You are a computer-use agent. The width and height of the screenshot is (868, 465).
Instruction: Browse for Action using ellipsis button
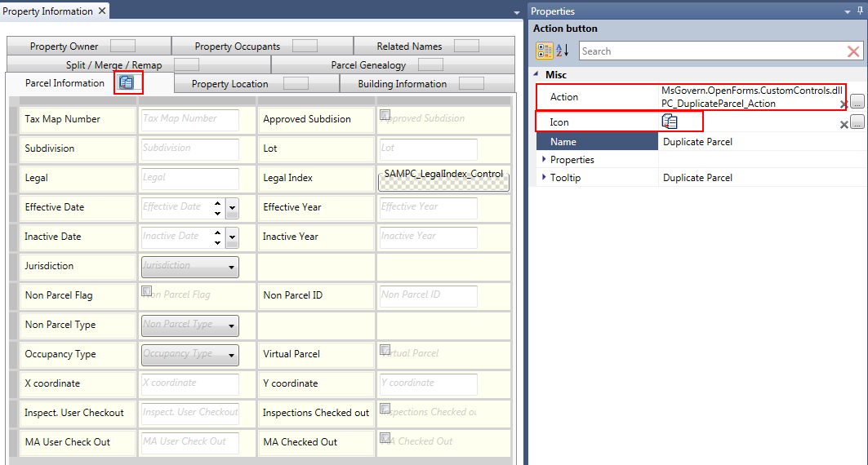point(857,102)
